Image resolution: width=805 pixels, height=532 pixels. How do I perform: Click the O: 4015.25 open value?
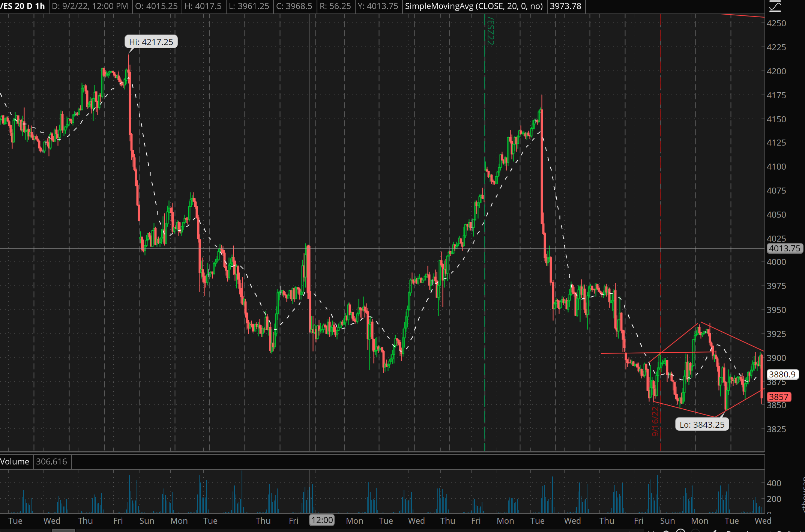click(156, 6)
